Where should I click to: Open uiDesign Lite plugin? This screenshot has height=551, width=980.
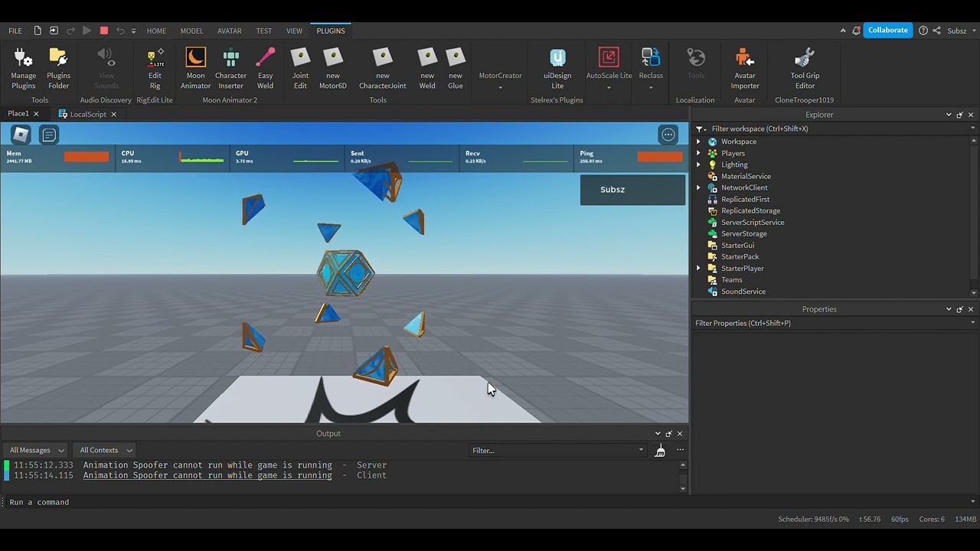point(557,69)
